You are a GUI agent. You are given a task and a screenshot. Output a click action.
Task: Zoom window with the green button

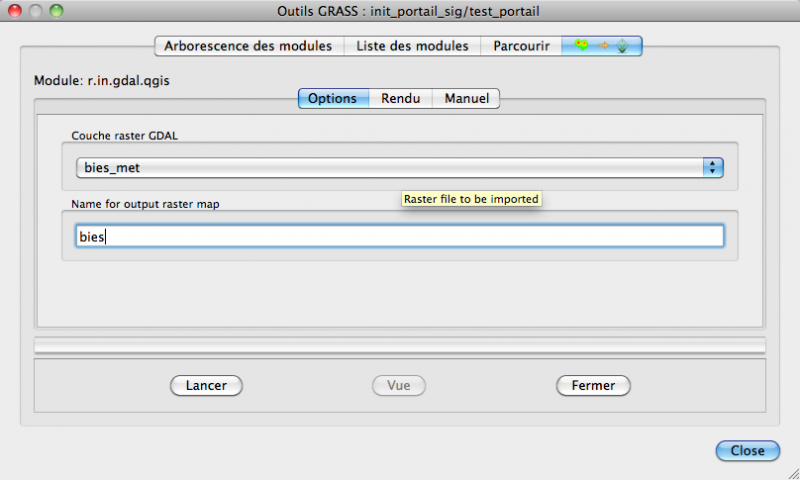click(x=55, y=11)
